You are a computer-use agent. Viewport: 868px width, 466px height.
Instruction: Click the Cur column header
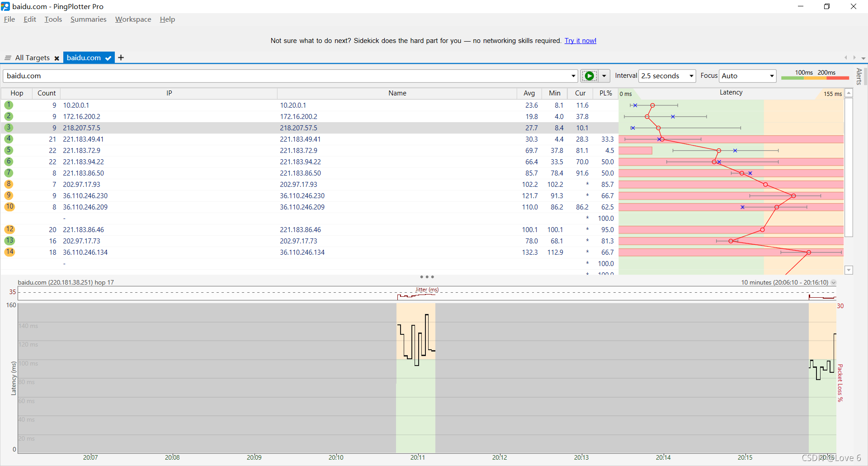point(580,93)
